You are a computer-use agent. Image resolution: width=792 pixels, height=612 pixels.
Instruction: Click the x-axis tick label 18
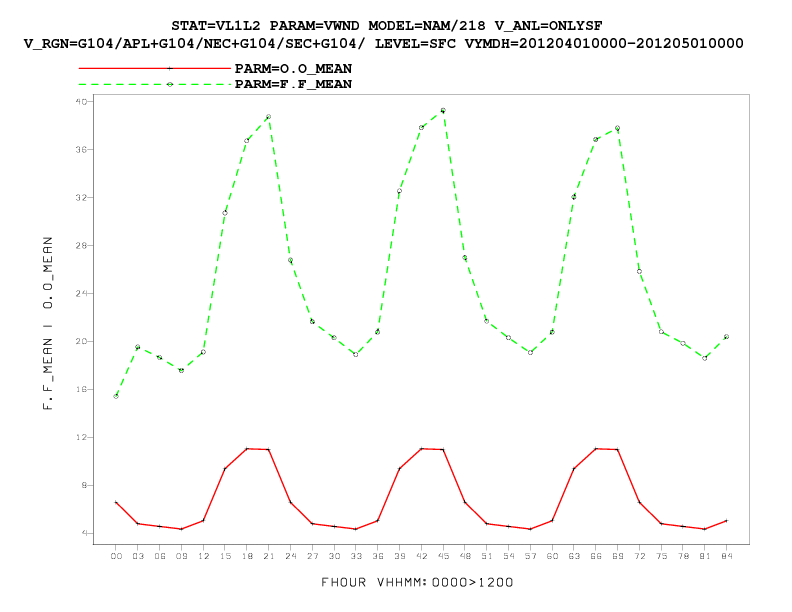click(x=247, y=556)
